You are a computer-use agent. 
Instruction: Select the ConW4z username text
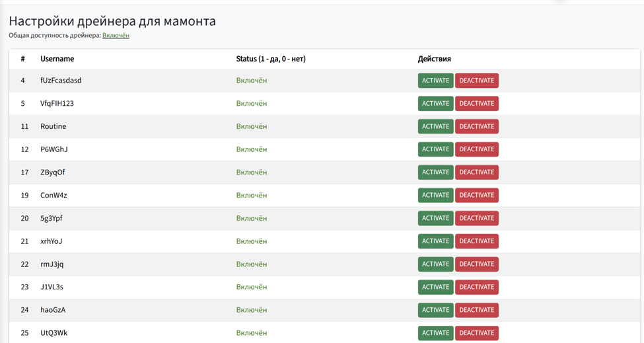[54, 195]
